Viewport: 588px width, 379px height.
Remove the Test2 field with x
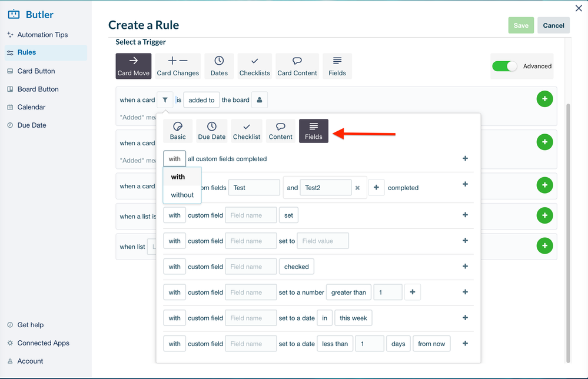pos(358,188)
